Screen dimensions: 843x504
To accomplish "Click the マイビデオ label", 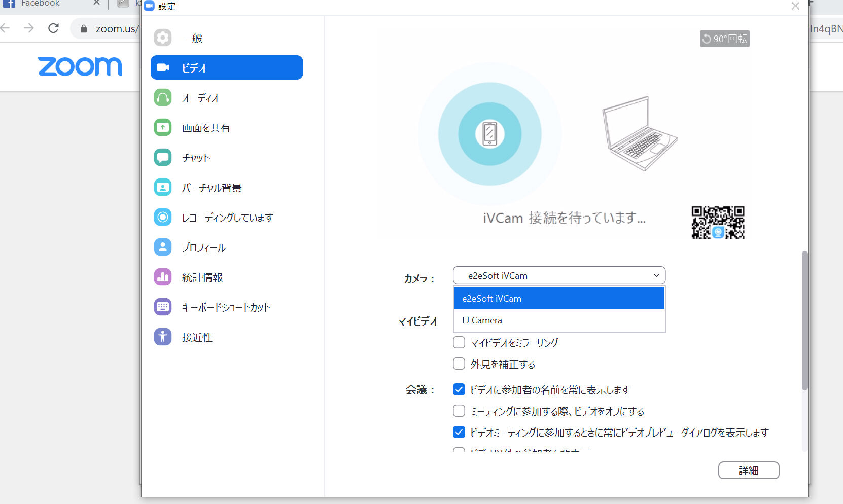I will 417,321.
